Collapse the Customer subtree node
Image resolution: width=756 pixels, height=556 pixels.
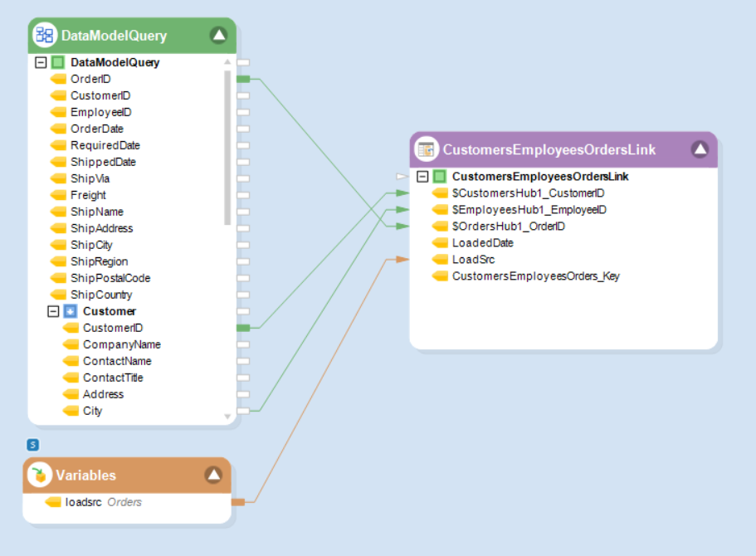pyautogui.click(x=53, y=311)
